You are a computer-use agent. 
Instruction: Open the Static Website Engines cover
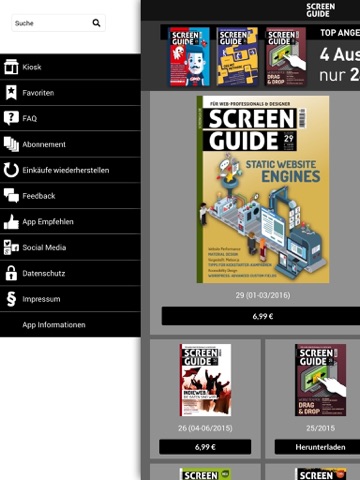pos(263,189)
